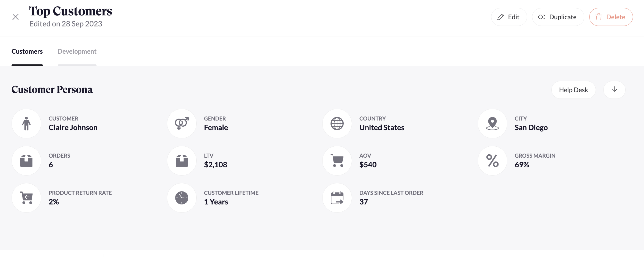This screenshot has width=644, height=257.
Task: Click the customer lifetime clock icon
Action: click(182, 198)
